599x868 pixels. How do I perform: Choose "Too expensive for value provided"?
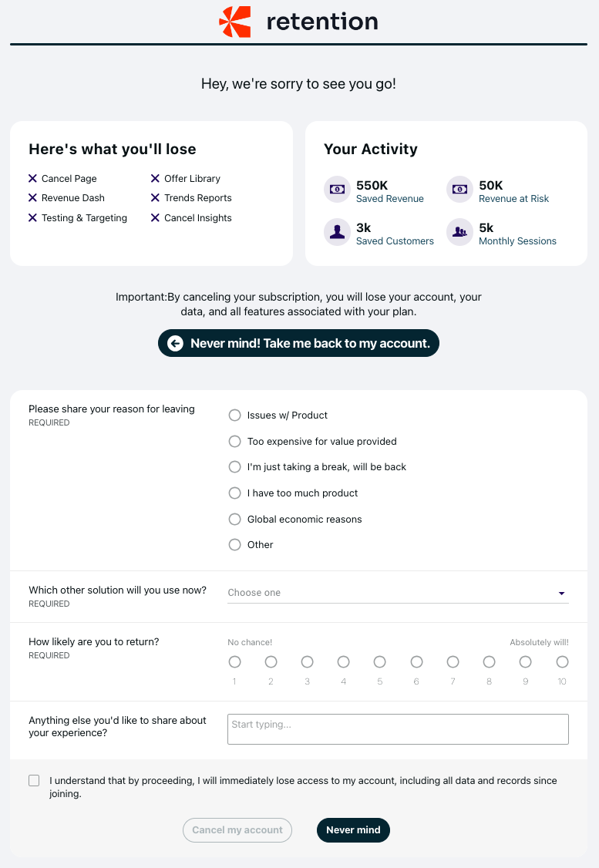(x=235, y=442)
